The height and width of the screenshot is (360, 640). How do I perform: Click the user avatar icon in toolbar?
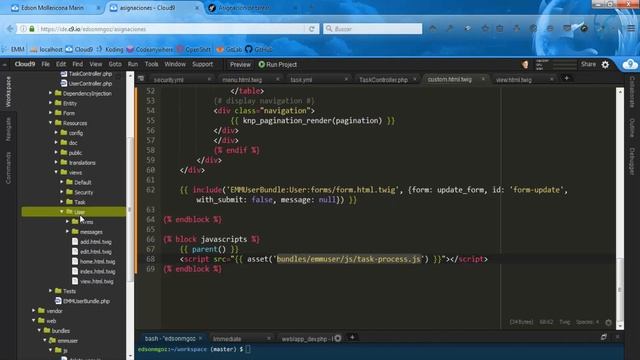pyautogui.click(x=525, y=64)
